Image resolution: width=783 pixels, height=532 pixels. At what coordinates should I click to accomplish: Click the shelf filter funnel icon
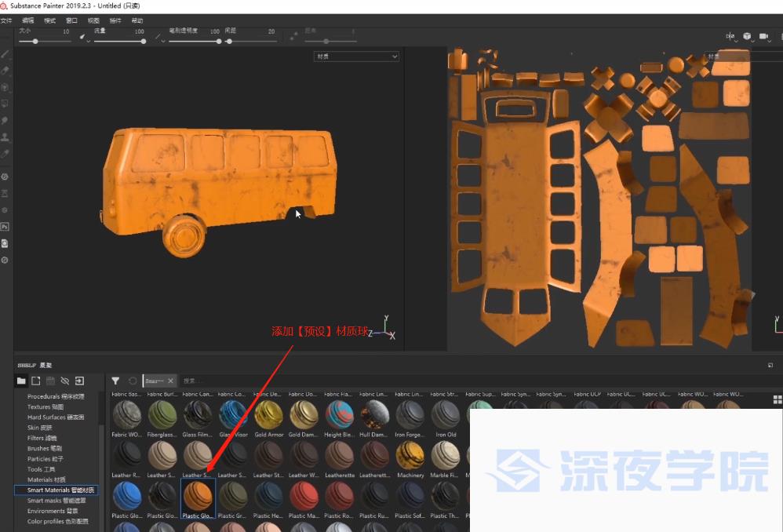(115, 381)
